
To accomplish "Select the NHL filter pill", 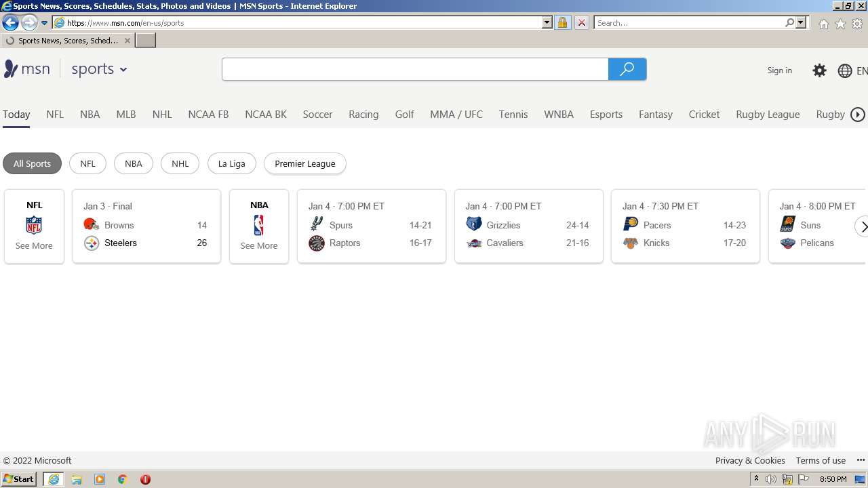I will coord(180,163).
